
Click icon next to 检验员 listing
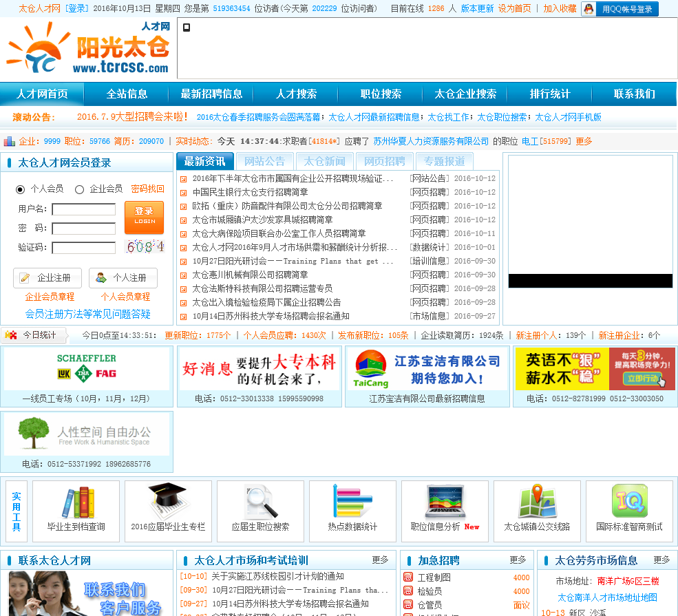pos(407,591)
